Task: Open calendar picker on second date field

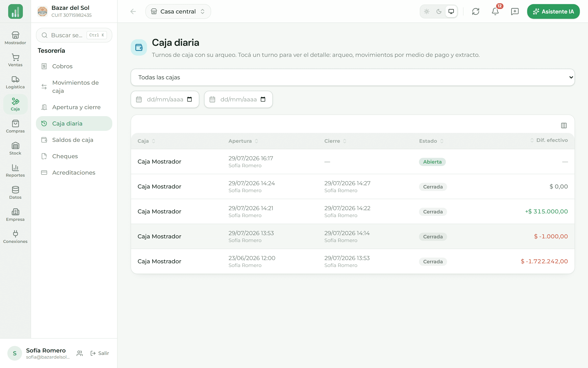Action: (263, 99)
